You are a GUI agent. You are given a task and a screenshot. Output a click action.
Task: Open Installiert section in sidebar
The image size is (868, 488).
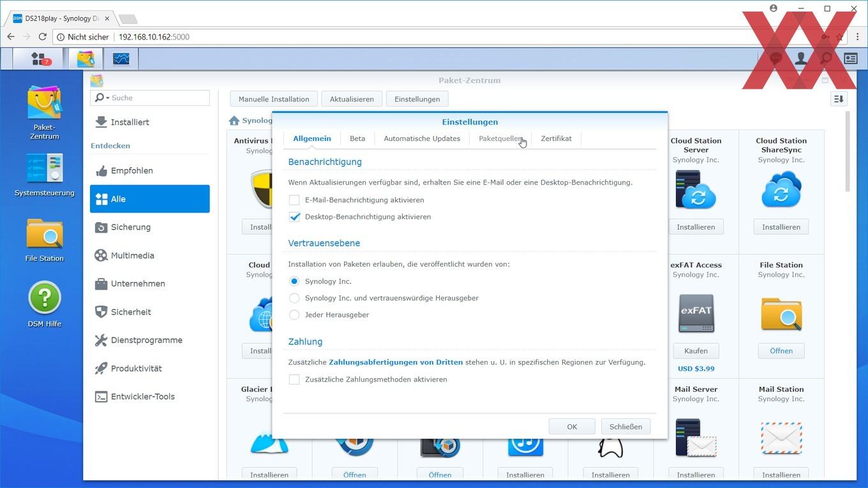click(149, 122)
